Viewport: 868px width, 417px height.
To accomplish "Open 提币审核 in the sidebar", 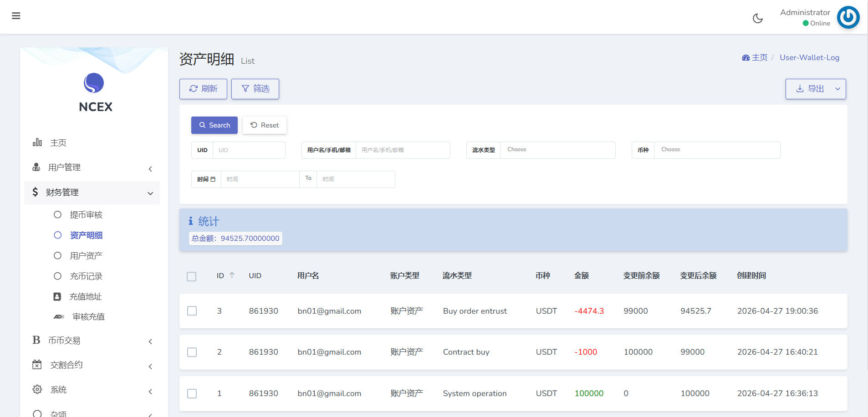I will 86,215.
